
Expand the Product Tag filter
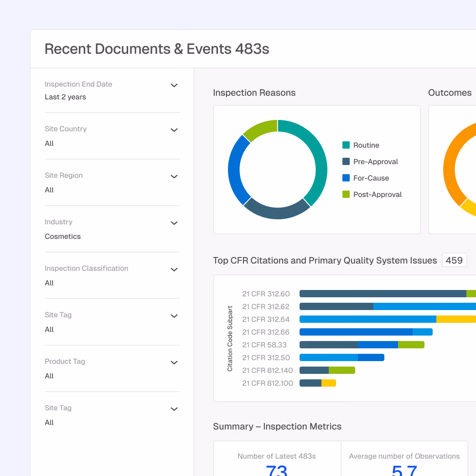(174, 362)
